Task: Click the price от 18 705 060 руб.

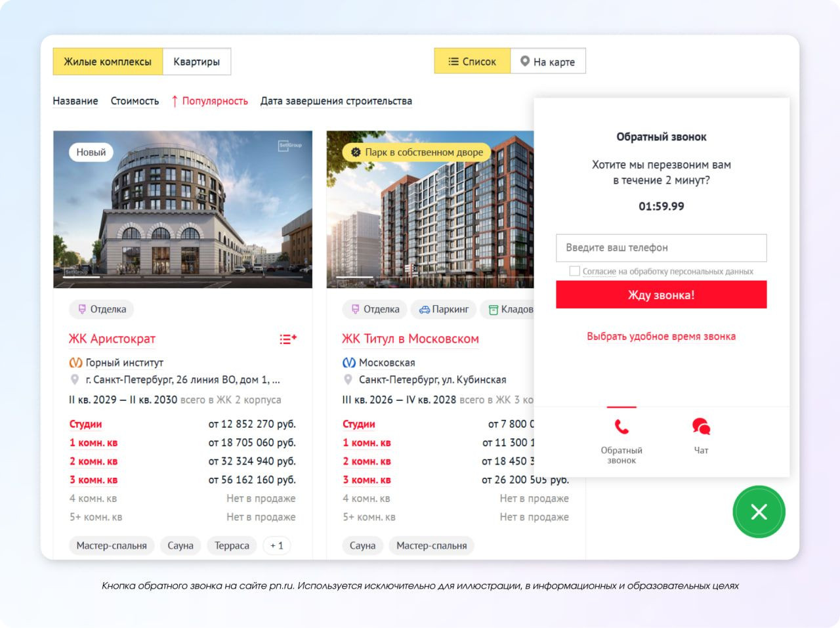Action: (252, 442)
